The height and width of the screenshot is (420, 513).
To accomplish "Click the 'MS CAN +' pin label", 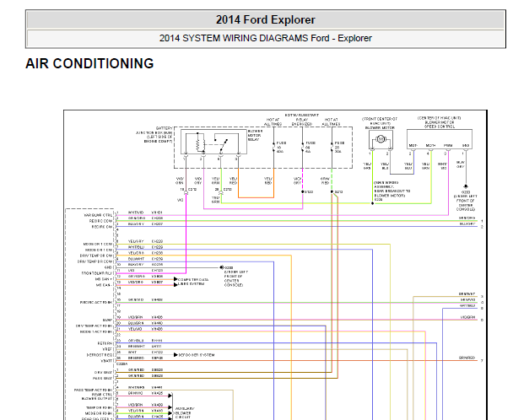I will [104, 279].
